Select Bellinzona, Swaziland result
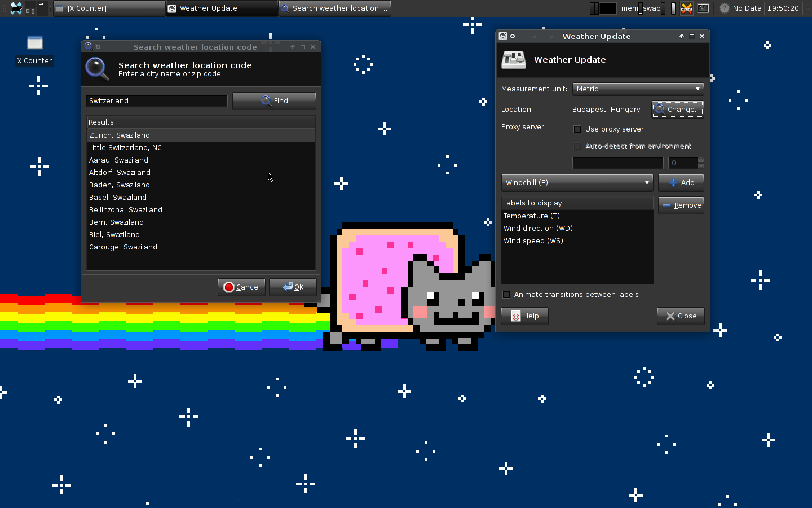This screenshot has height=508, width=812. (x=201, y=210)
